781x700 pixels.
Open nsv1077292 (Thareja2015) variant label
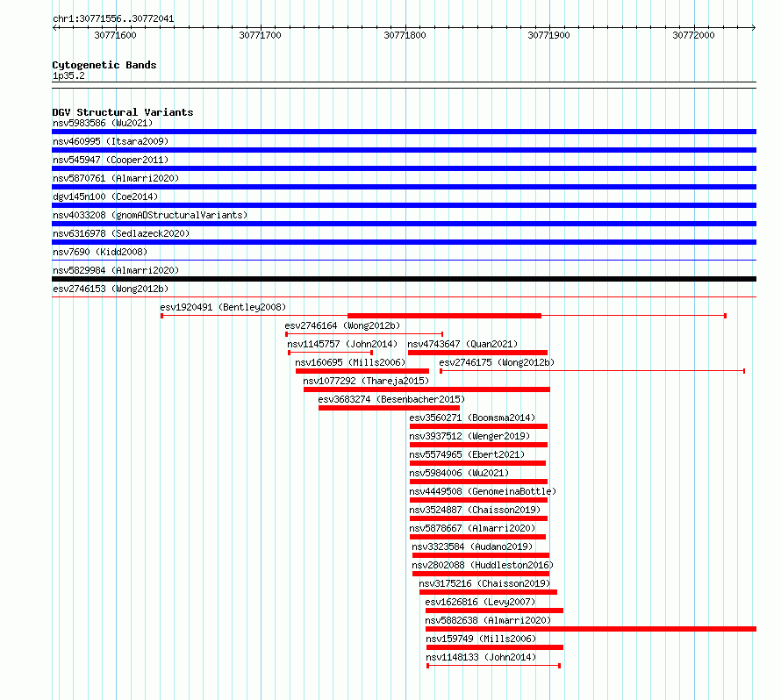366,381
